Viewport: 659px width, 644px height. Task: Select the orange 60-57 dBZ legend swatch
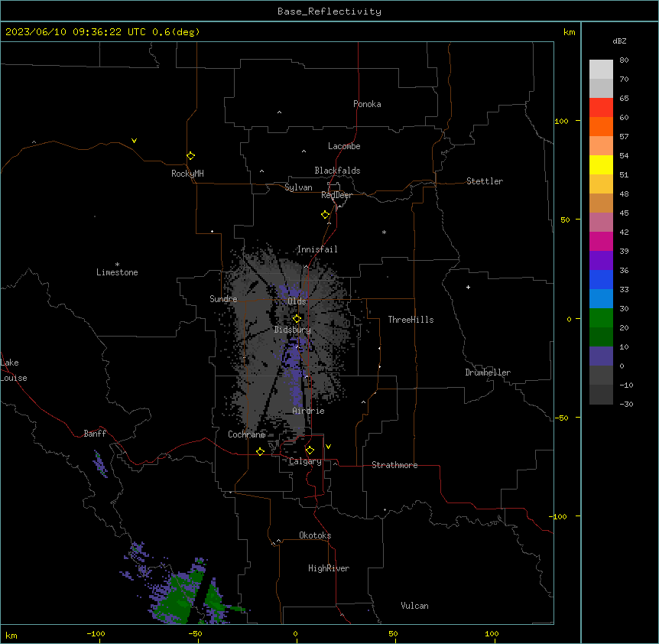pyautogui.click(x=601, y=126)
